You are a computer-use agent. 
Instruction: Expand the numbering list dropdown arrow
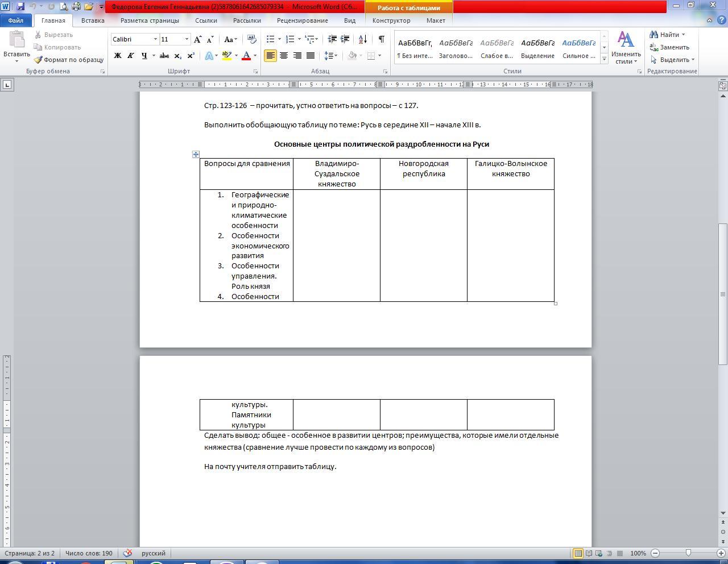[299, 39]
